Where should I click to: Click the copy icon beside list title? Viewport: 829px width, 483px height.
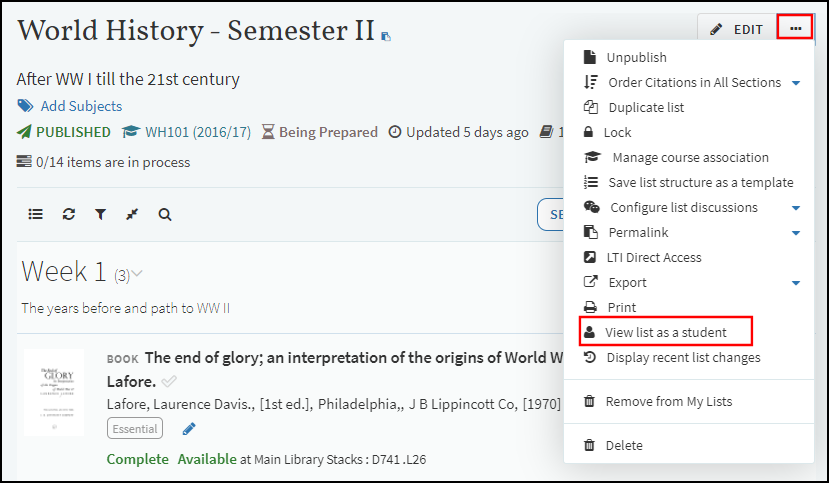[x=386, y=36]
